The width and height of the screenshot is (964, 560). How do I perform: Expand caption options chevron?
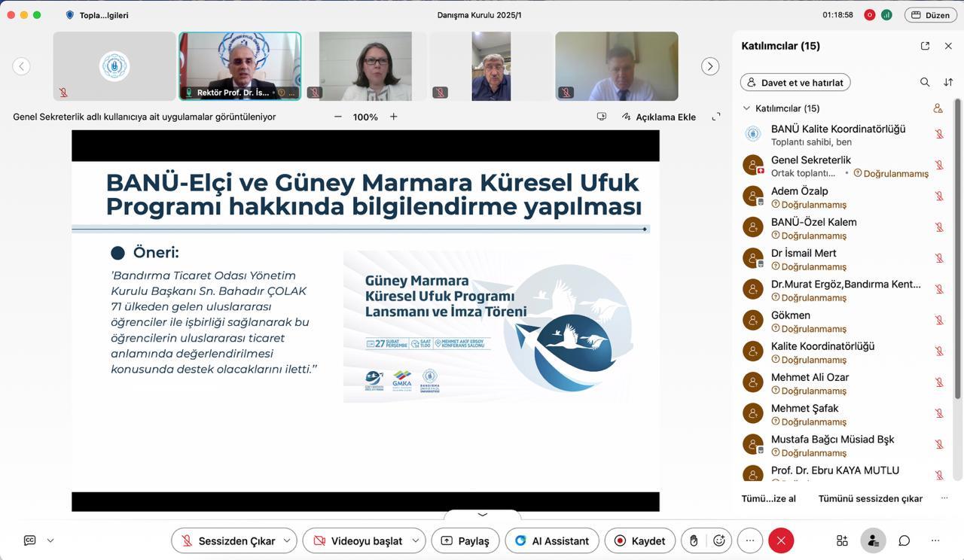point(50,540)
